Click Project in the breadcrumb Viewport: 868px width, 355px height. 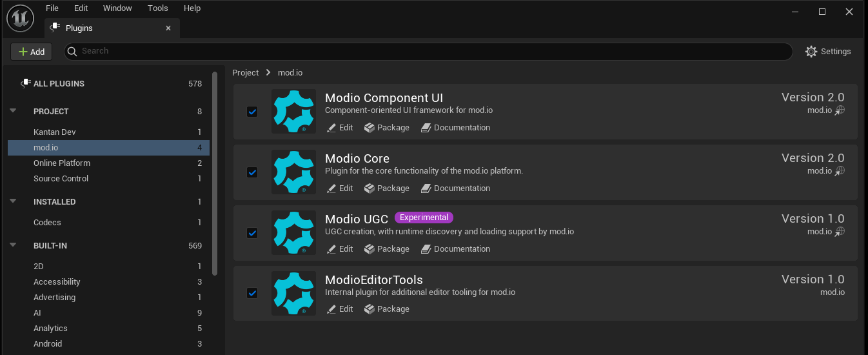pos(246,73)
